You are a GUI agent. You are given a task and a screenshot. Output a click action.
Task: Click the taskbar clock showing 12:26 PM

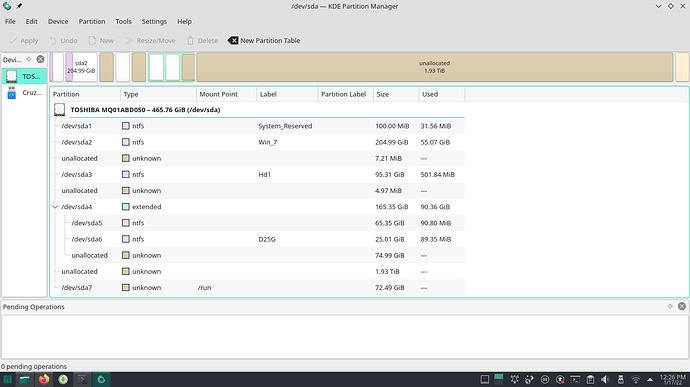[x=672, y=380]
